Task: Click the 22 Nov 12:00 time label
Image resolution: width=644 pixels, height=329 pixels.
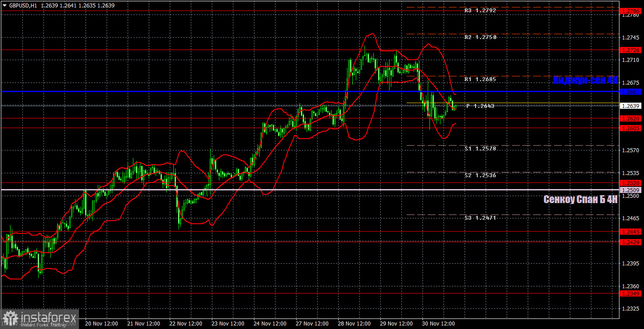Action: [x=186, y=324]
